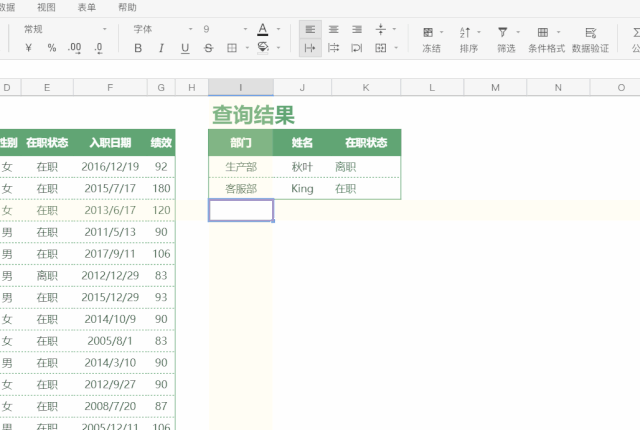Open 数据验证 data validation
640x430 pixels.
(590, 40)
